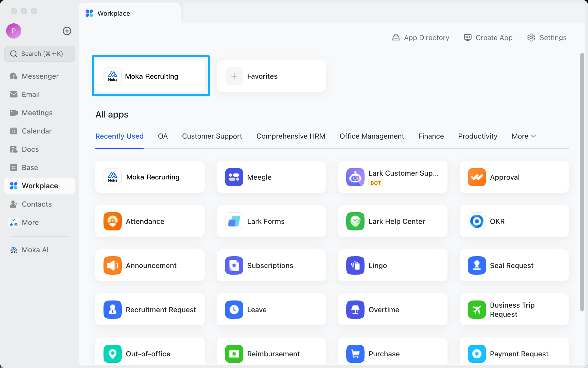Open the Business Trip Request icon
The width and height of the screenshot is (588, 368).
tap(477, 310)
